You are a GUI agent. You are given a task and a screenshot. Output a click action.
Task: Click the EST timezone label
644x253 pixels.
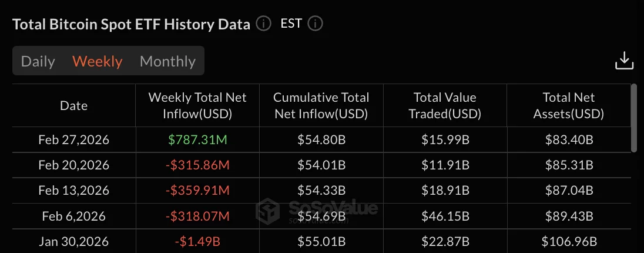pos(291,24)
